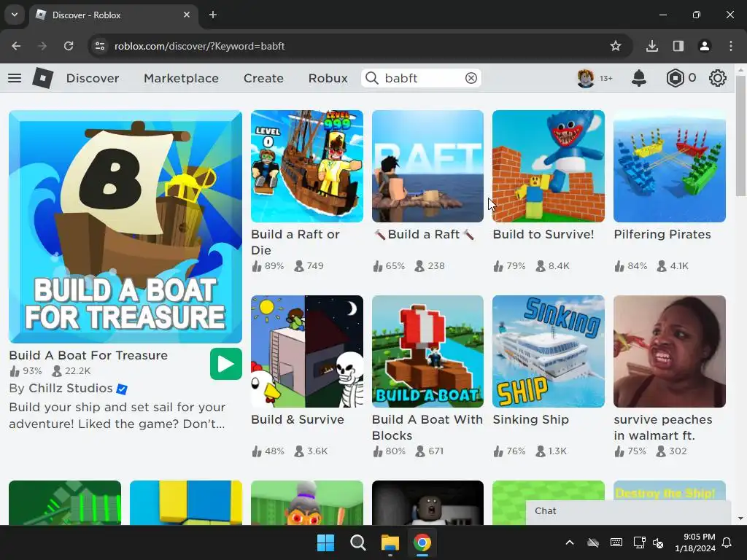This screenshot has width=747, height=560.
Task: Open Chrome three-dot menu
Action: 731,46
